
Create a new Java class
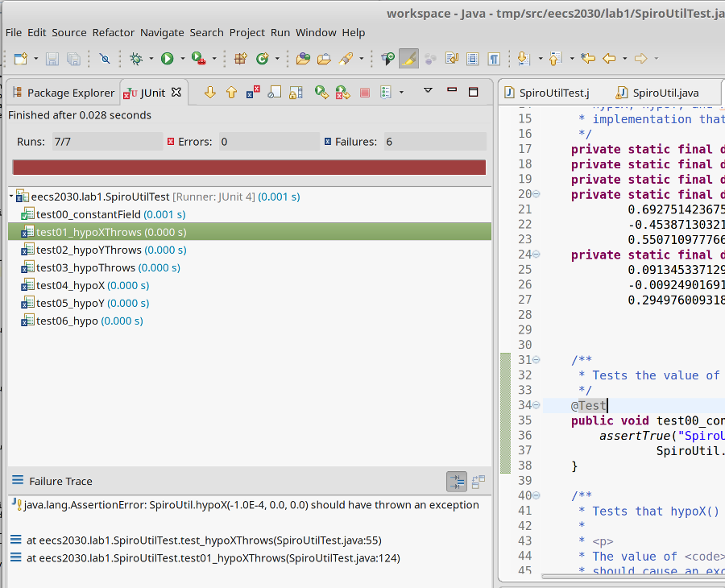point(263,59)
